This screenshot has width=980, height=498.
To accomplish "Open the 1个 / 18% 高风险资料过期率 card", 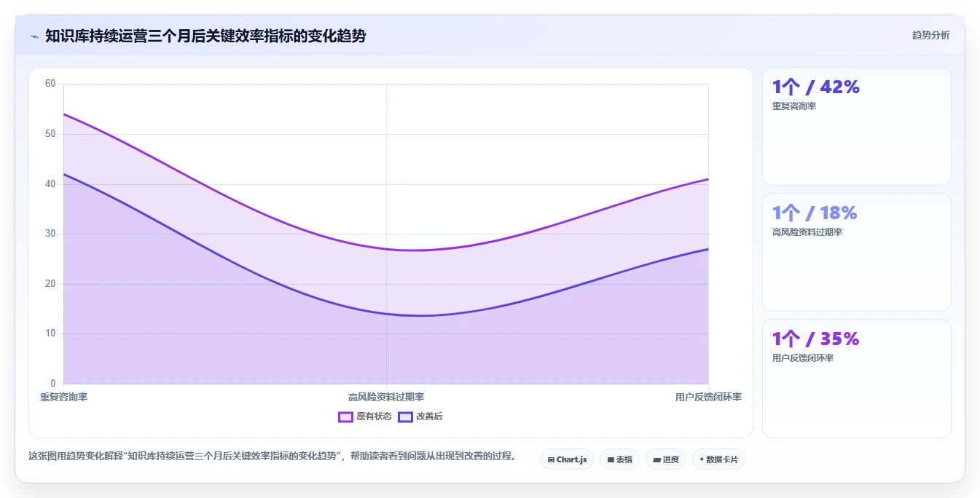I will 857,252.
